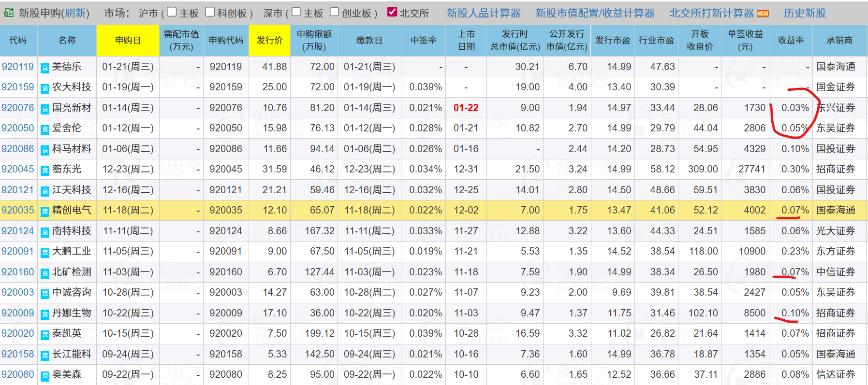Sort the table by 申购日 column header
The width and height of the screenshot is (868, 385).
128,40
